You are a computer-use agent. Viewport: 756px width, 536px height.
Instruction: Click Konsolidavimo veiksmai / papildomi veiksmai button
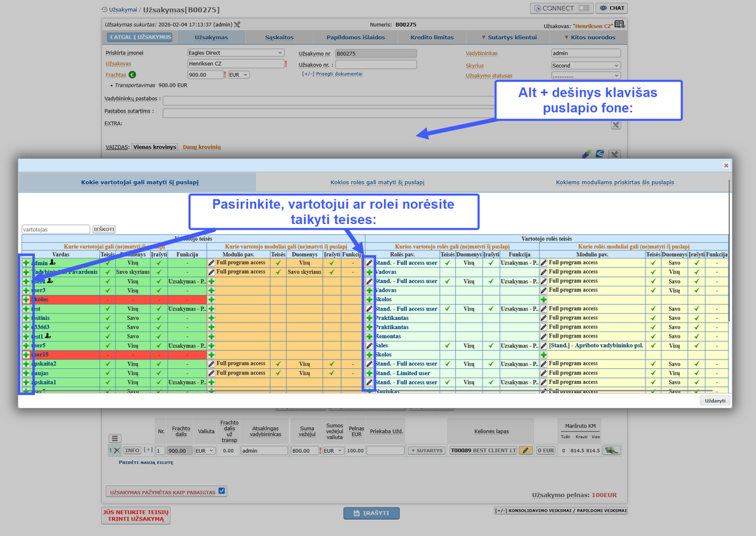pos(561,511)
